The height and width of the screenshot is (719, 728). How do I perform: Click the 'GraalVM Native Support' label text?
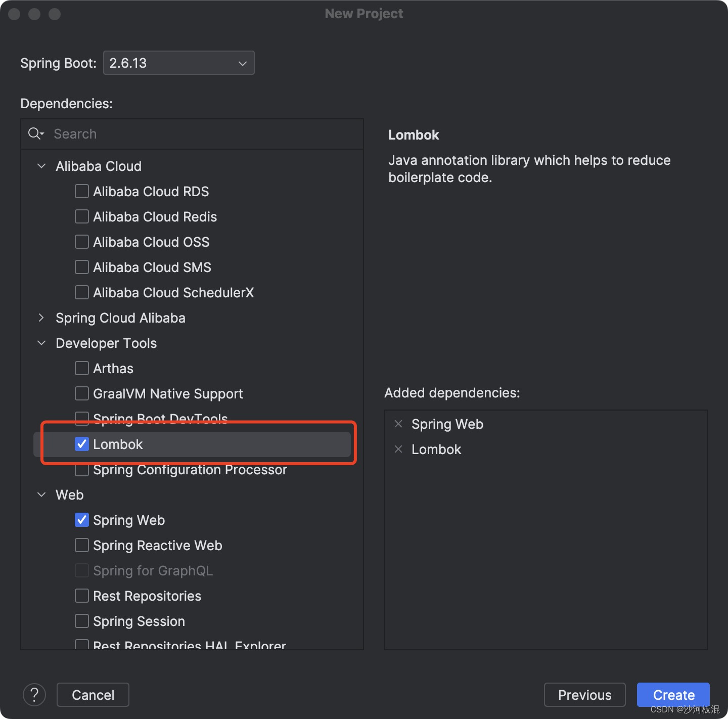168,394
